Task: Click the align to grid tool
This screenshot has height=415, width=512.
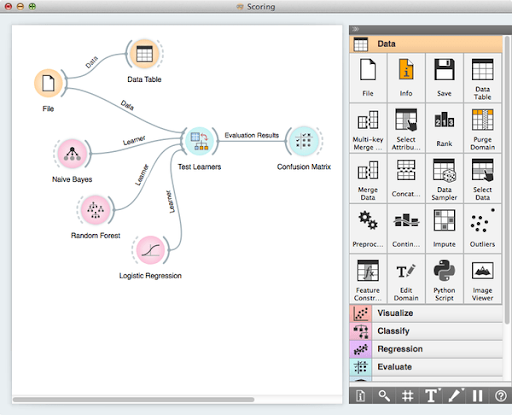Action: coord(407,396)
